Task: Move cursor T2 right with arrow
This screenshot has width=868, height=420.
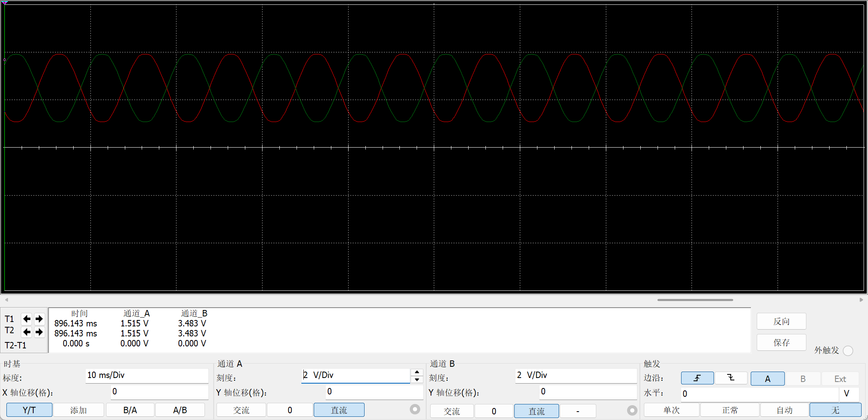Action: (x=39, y=332)
